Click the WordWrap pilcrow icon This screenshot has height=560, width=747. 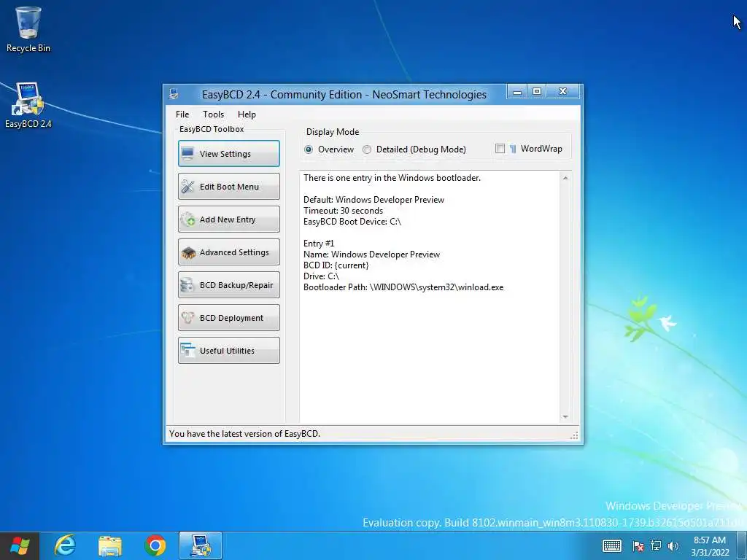coord(513,149)
